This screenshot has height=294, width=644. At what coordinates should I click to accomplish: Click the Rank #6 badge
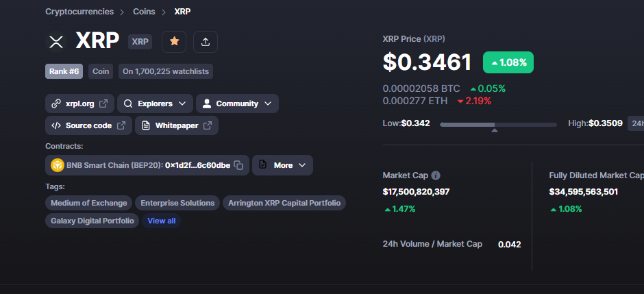64,71
